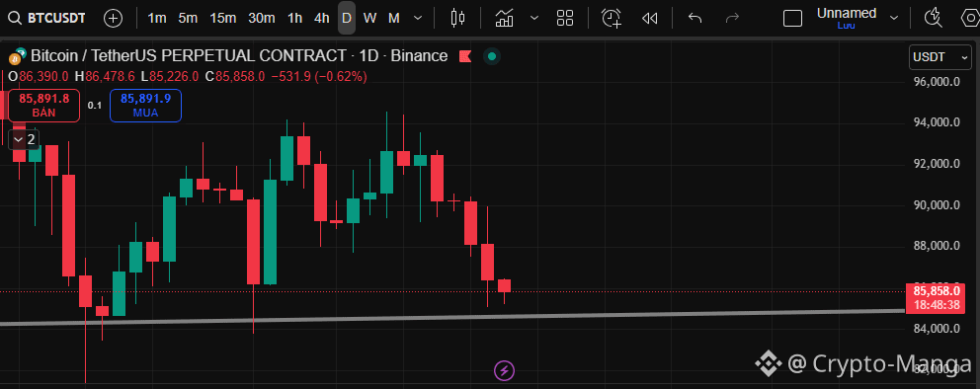Click the high value H86,478.6

(x=105, y=77)
